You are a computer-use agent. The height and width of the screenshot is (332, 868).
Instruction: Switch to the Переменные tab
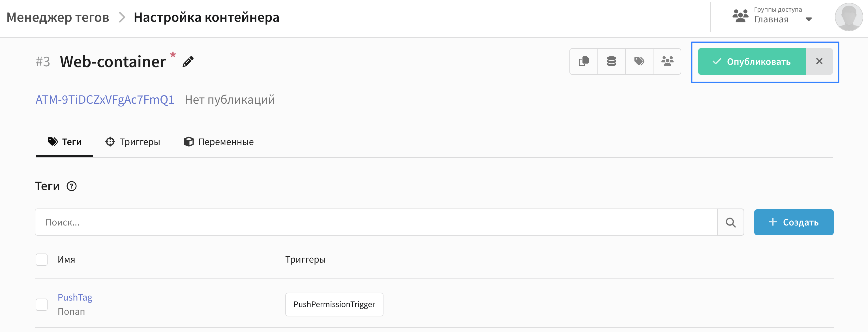[x=218, y=142]
